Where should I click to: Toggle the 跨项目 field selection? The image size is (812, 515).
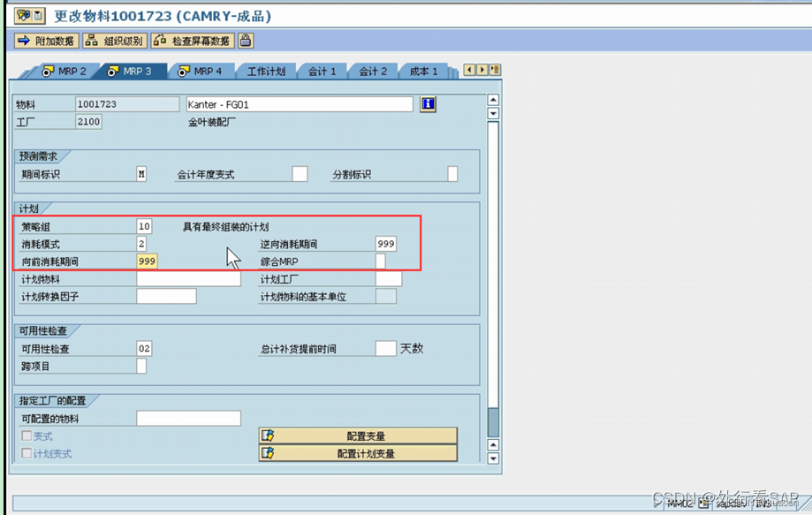143,366
